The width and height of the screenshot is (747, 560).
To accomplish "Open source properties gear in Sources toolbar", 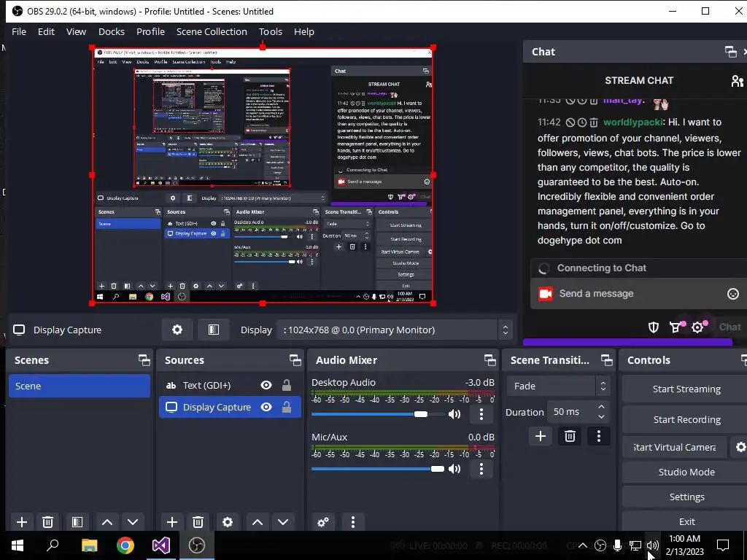I will pyautogui.click(x=228, y=522).
